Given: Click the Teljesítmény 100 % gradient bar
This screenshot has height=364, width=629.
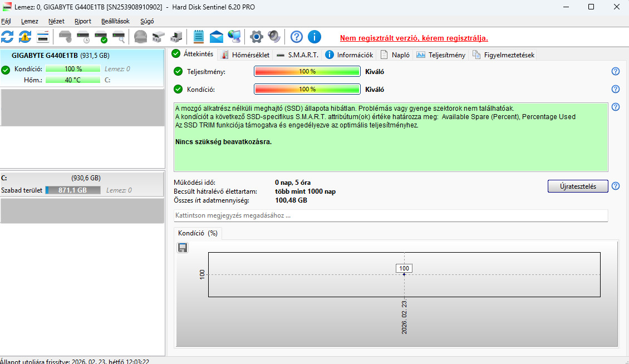Looking at the screenshot, I should tap(307, 71).
